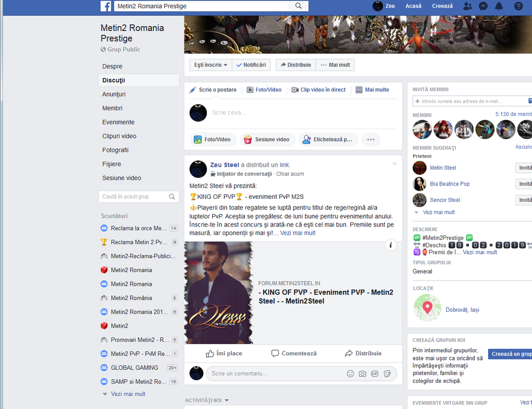This screenshot has height=409, width=532.
Task: Open Mai multe composer options
Action: (x=372, y=89)
